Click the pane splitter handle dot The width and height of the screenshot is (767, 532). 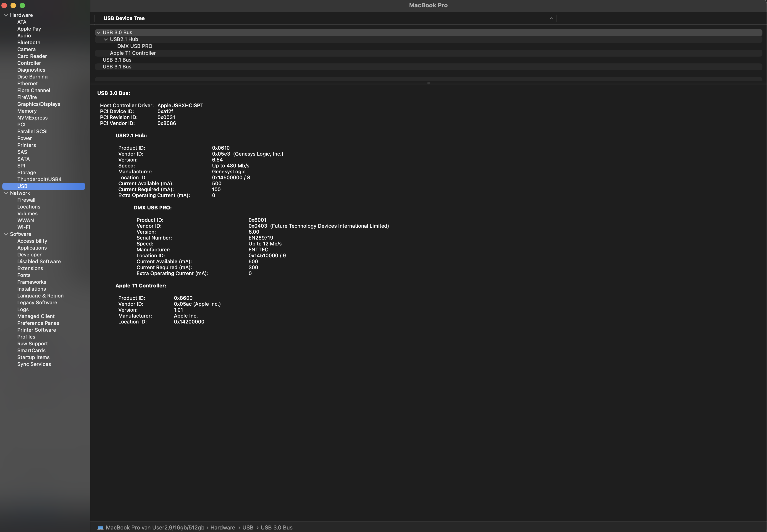click(x=428, y=83)
